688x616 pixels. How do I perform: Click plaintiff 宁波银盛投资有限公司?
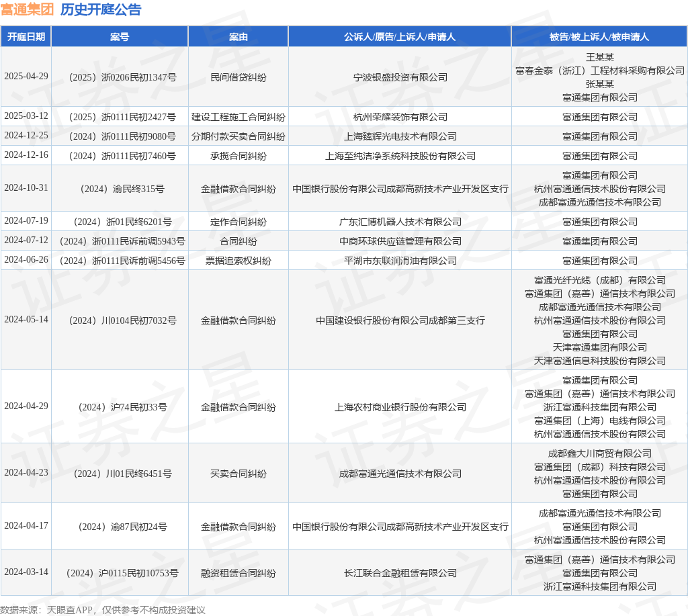pos(400,77)
